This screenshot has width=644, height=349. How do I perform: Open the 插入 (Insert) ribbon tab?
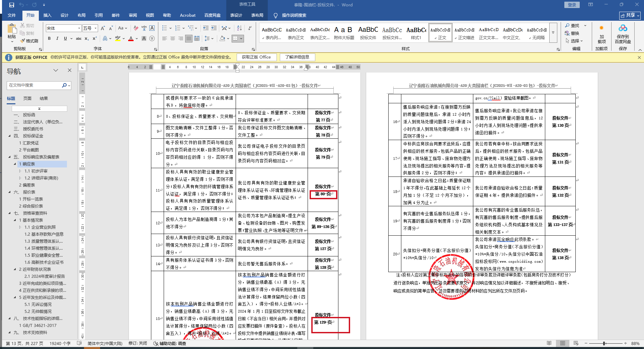coord(47,15)
